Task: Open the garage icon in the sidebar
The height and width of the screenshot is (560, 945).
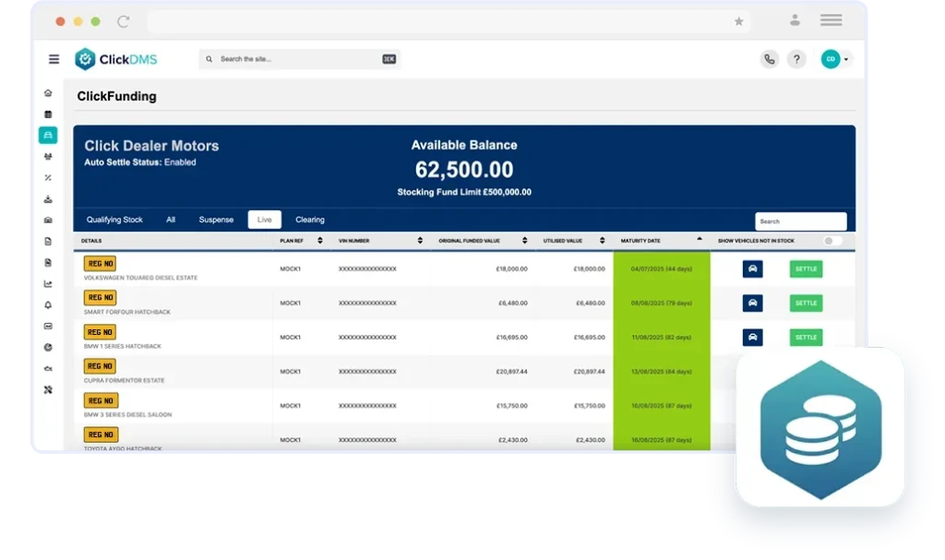Action: [x=48, y=220]
